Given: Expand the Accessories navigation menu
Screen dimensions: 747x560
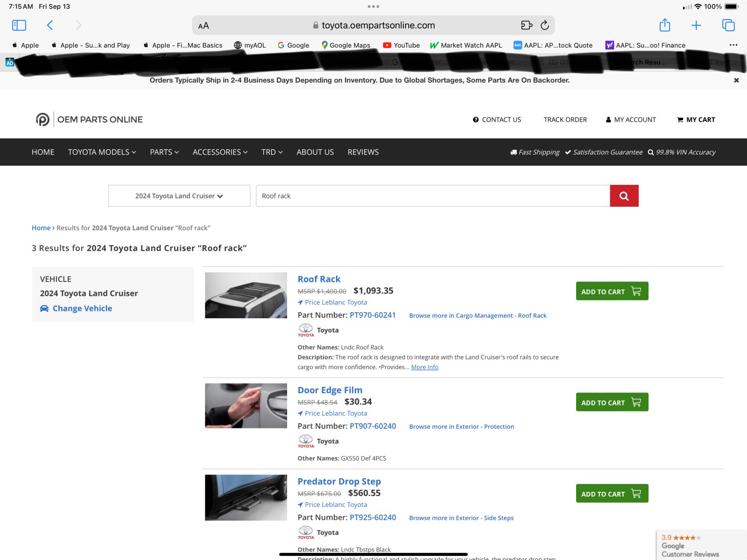Looking at the screenshot, I should click(220, 152).
